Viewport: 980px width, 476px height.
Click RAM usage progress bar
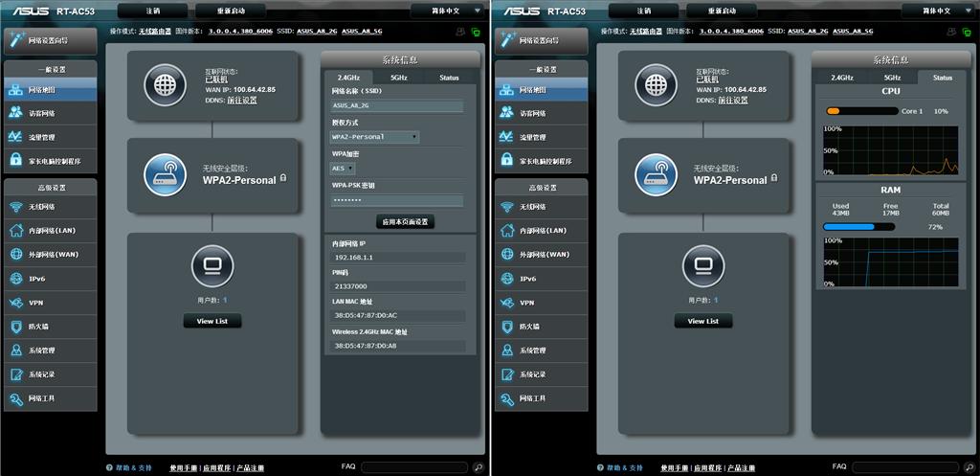pos(858,226)
